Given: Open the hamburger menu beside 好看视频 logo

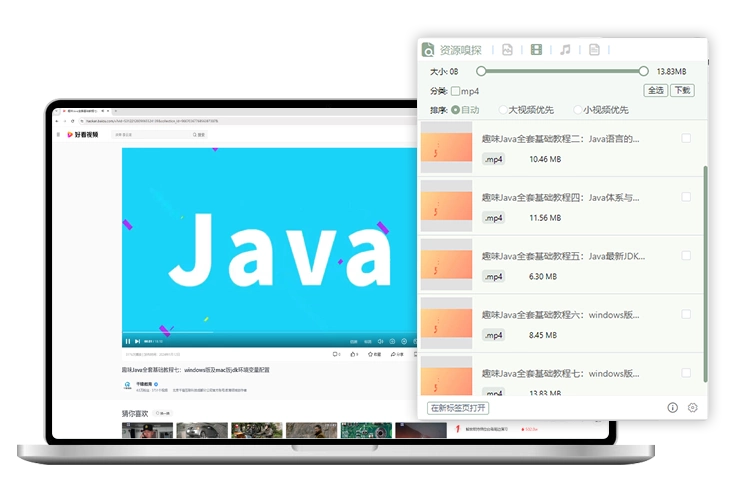Looking at the screenshot, I should pos(58,134).
